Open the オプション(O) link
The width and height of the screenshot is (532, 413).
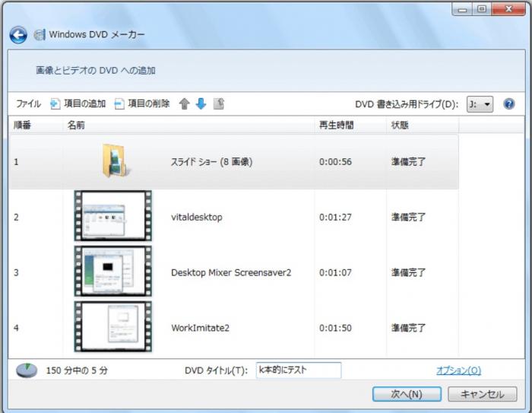pos(459,370)
